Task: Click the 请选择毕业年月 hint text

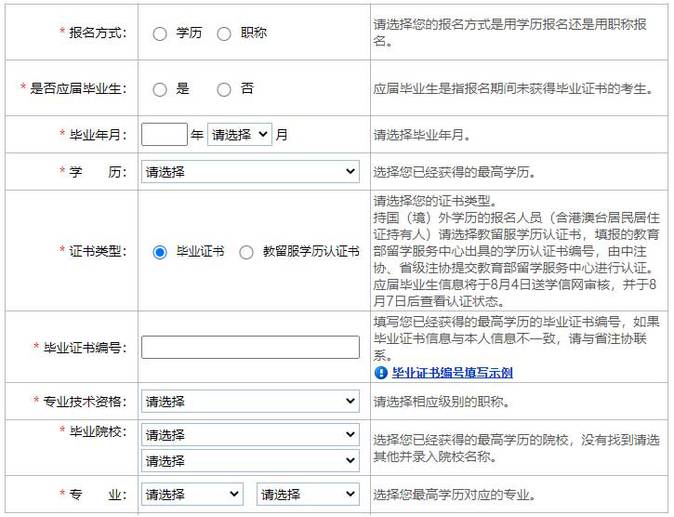Action: pos(422,135)
